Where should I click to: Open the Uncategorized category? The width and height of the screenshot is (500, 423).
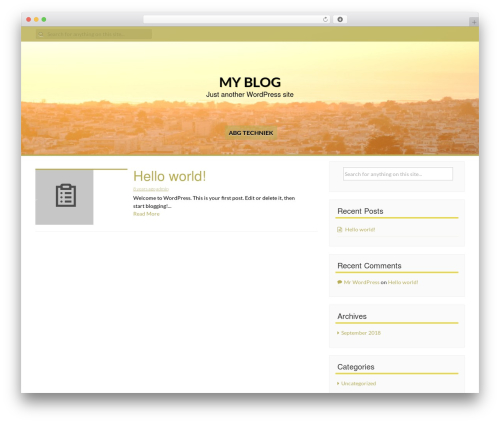pos(358,384)
